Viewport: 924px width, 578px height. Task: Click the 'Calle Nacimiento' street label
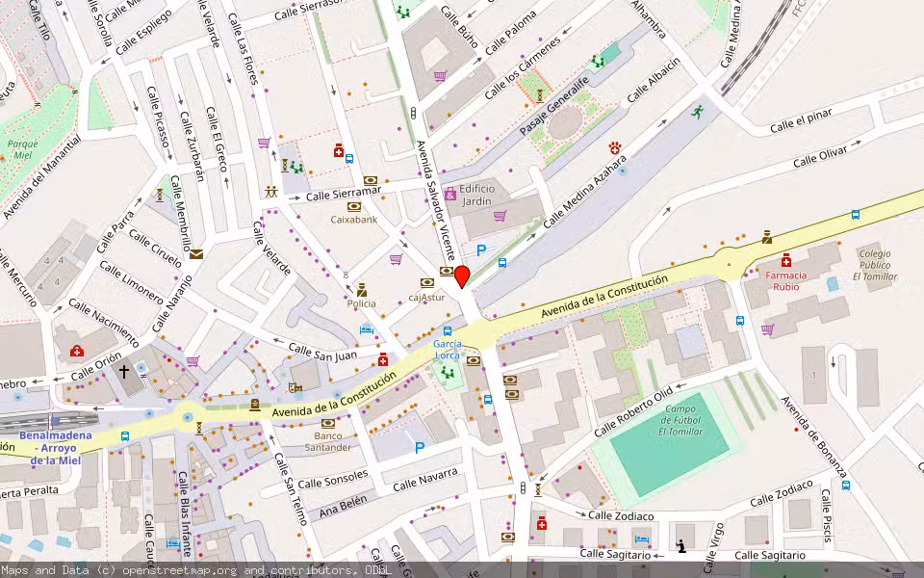[x=104, y=323]
